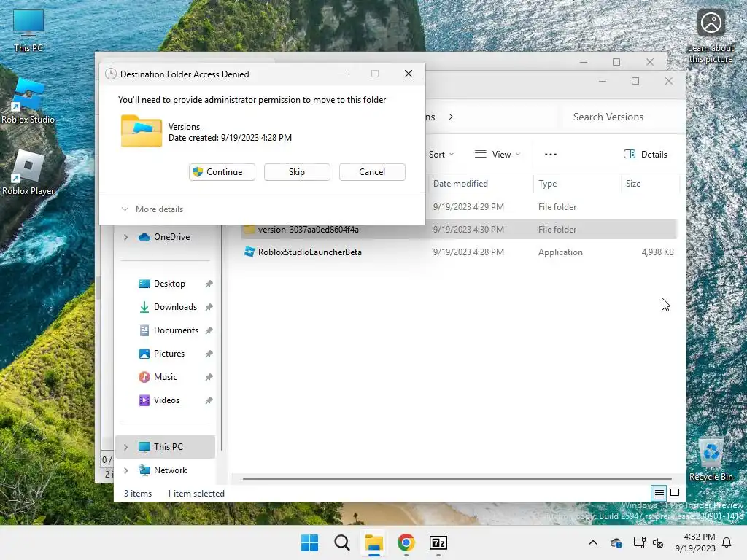Viewport: 747px width, 560px height.
Task: Open Videos quick access folder
Action: 159,400
